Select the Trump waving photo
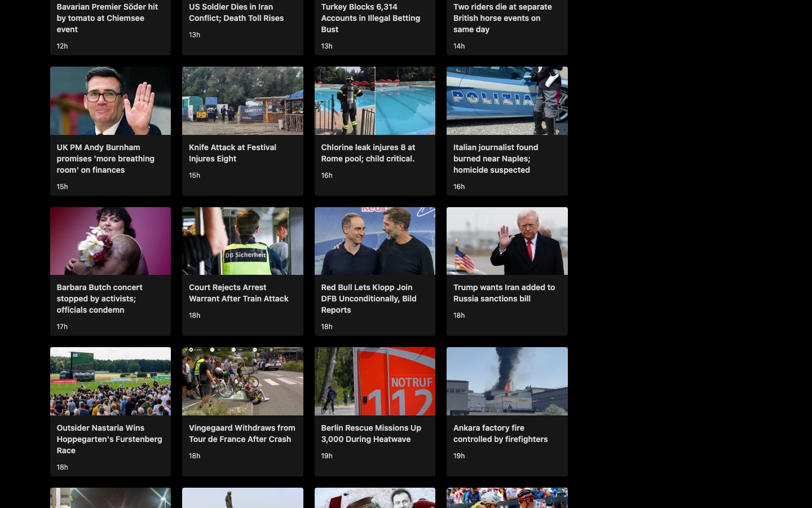The width and height of the screenshot is (812, 508). 507,241
